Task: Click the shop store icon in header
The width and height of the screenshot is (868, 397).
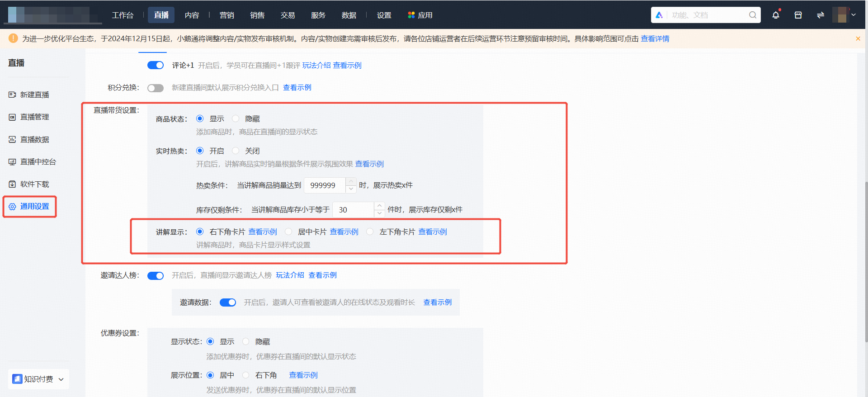Action: [x=798, y=15]
